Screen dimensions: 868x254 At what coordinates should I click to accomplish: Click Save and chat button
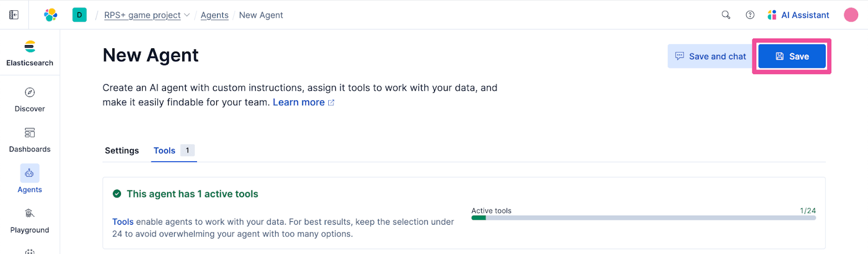(710, 56)
